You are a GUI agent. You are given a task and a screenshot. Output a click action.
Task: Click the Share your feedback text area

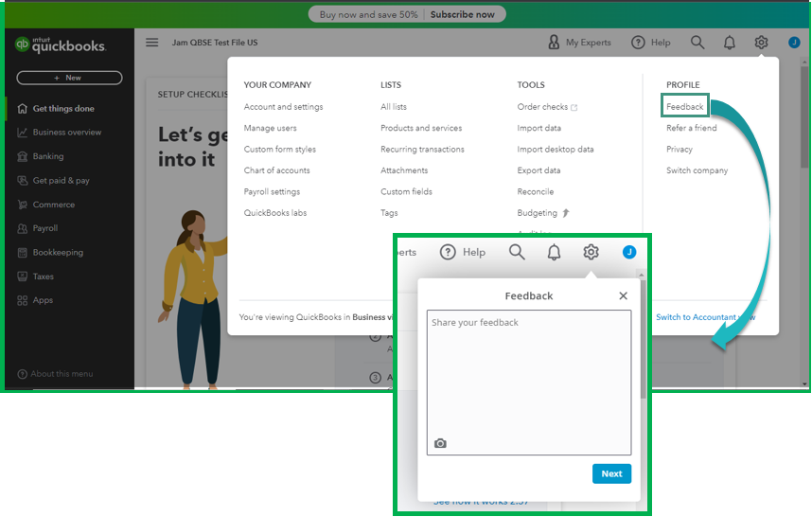pyautogui.click(x=529, y=383)
